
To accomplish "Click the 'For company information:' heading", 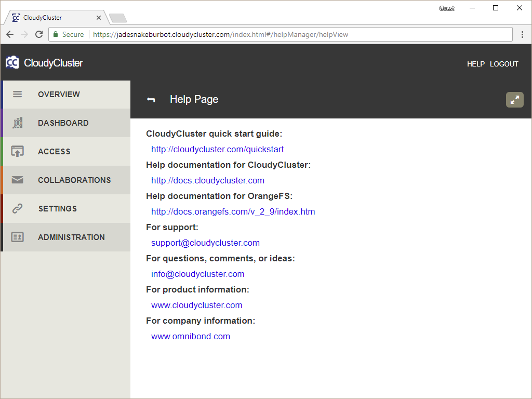I will 201,321.
